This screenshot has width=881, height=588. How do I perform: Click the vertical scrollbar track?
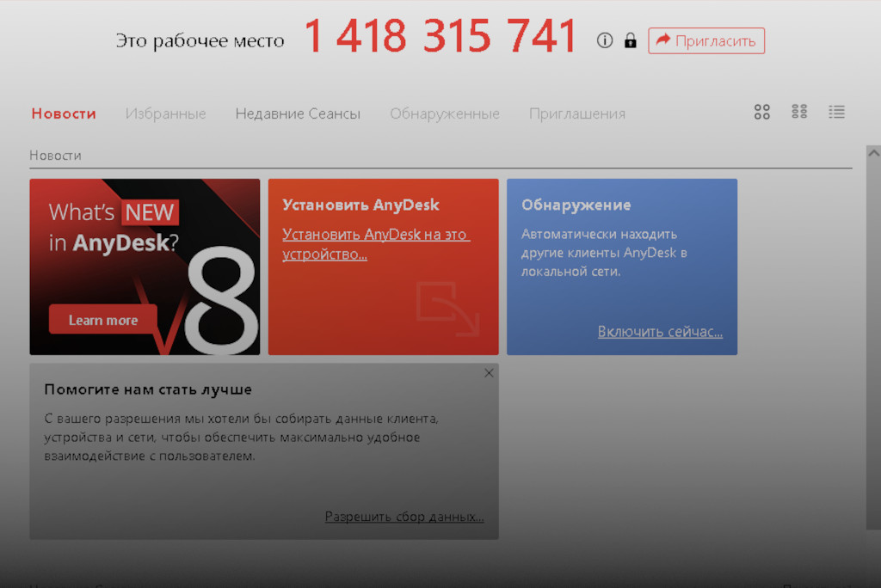[873, 344]
